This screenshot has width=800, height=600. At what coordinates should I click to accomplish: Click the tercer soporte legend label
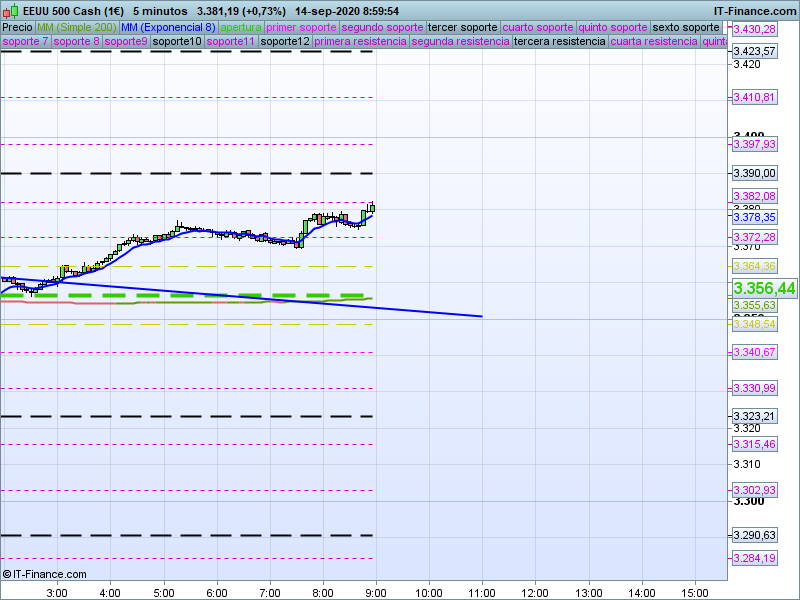pyautogui.click(x=462, y=27)
